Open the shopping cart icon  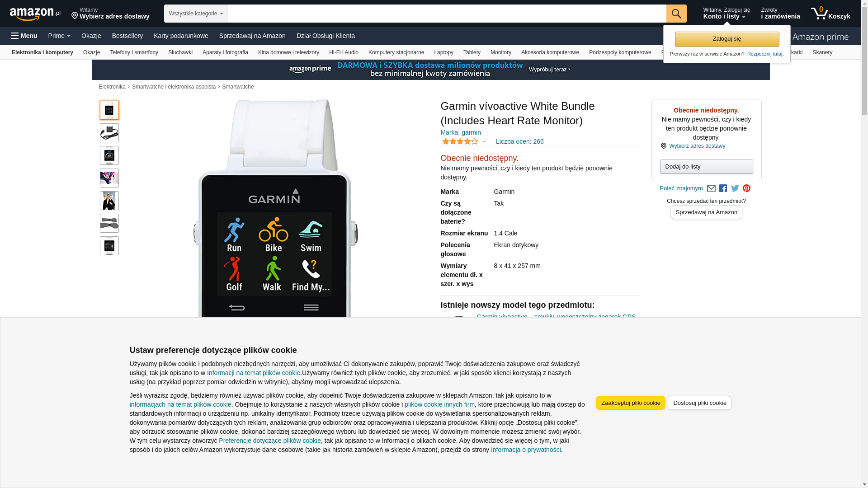[x=830, y=14]
